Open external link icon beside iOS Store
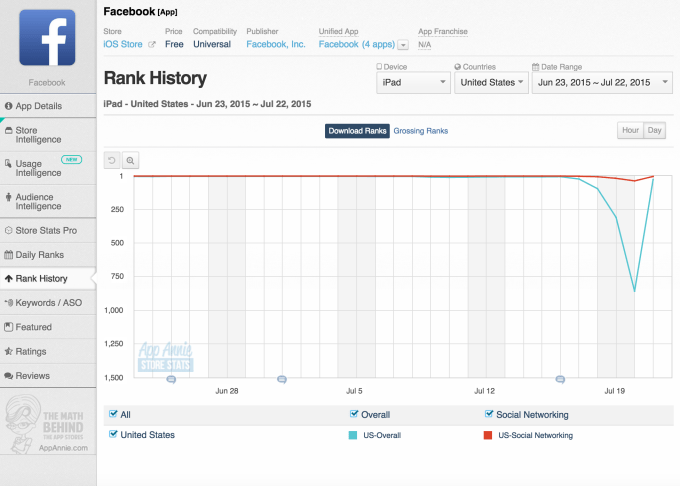The image size is (680, 486). click(x=152, y=44)
